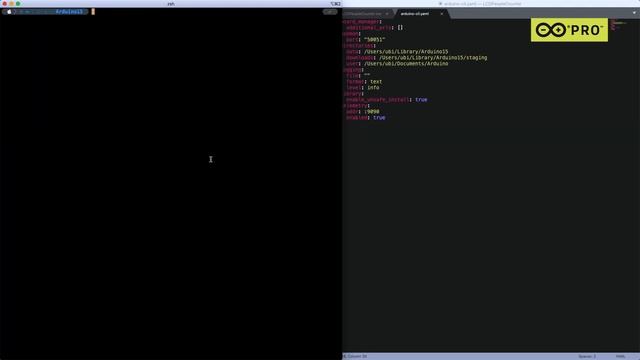Open the editor tab list dropdown arrow
This screenshot has width=640, height=360.
(634, 13)
